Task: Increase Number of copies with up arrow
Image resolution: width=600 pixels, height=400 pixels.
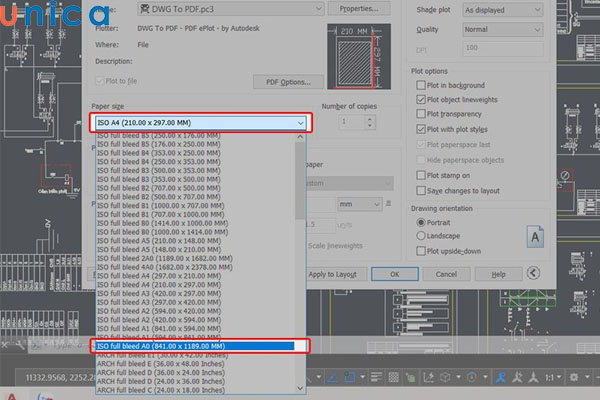Action: (370, 119)
